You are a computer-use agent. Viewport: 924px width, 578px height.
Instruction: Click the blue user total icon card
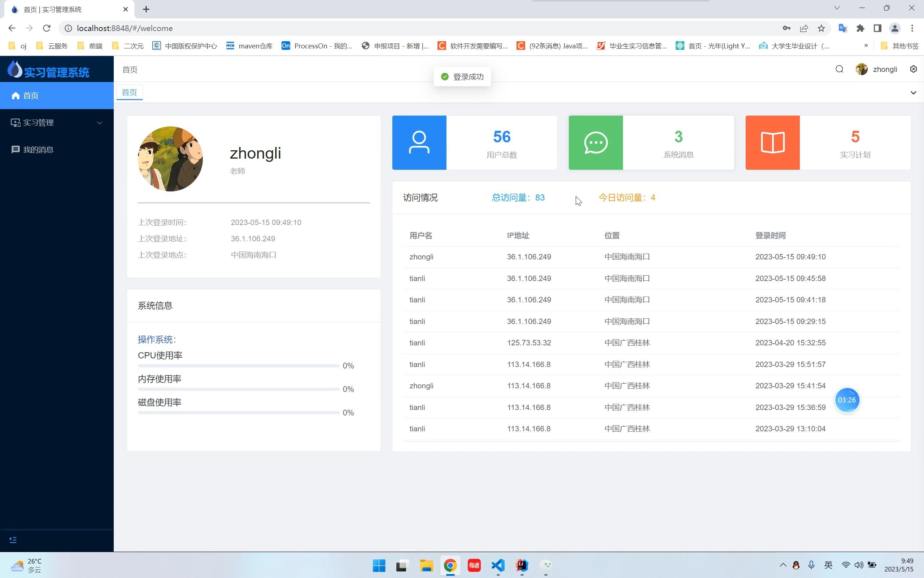click(x=419, y=143)
